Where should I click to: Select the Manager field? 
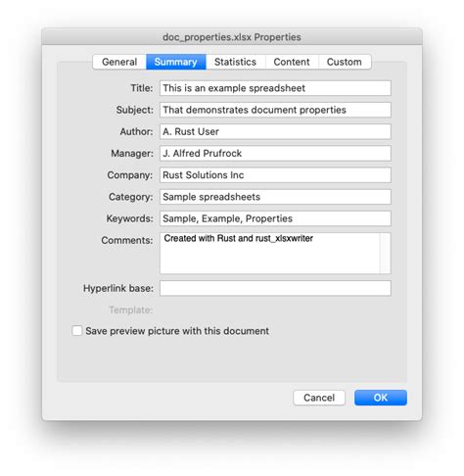[275, 154]
